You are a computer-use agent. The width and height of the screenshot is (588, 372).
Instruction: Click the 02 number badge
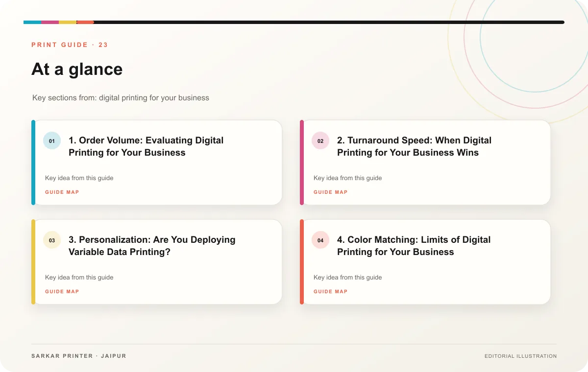pos(320,141)
